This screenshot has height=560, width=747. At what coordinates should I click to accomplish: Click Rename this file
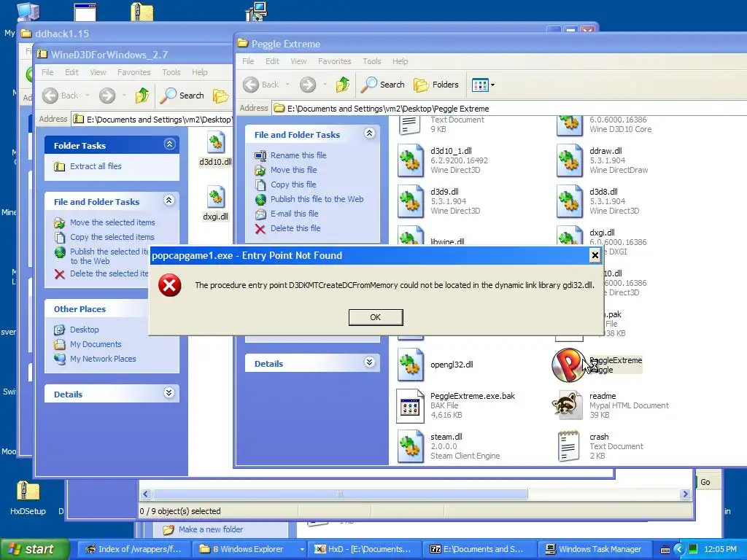298,155
